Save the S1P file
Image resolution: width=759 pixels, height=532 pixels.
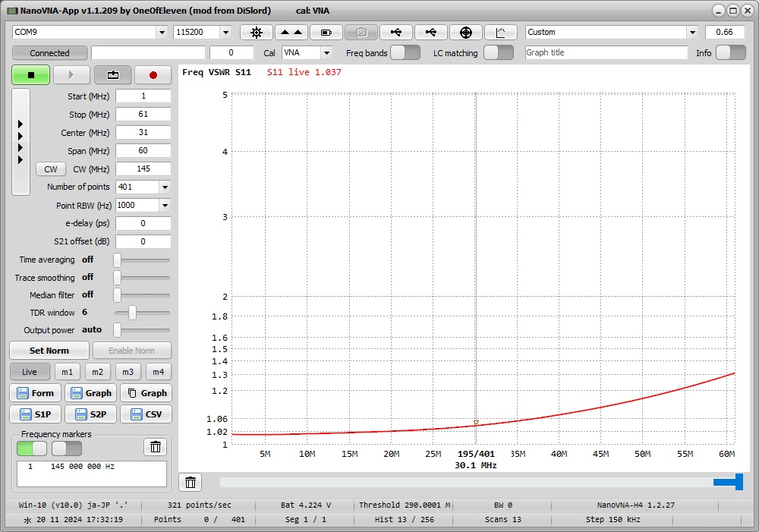34,414
